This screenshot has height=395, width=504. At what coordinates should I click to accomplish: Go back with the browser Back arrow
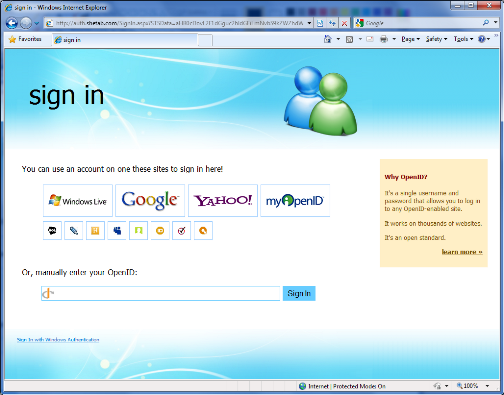12,23
